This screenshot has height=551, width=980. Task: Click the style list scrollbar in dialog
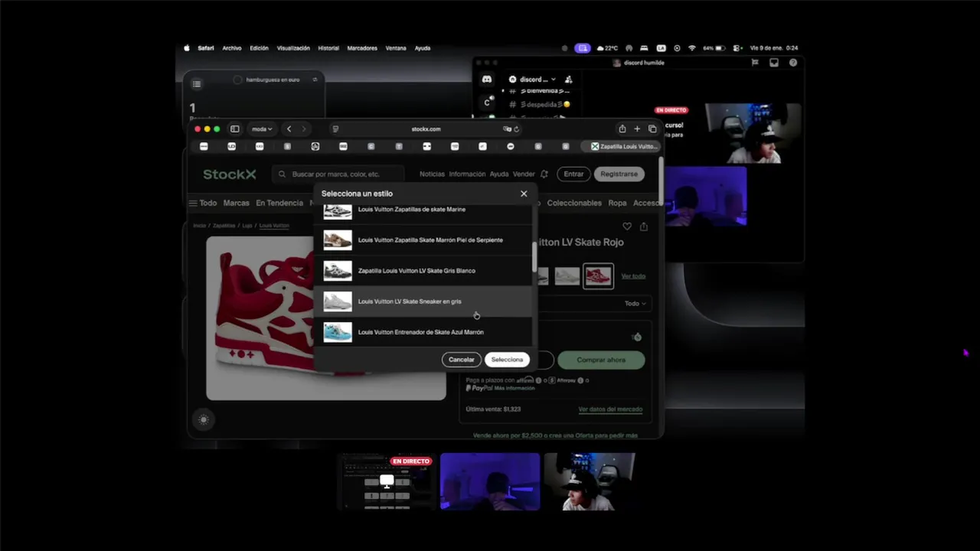click(534, 256)
